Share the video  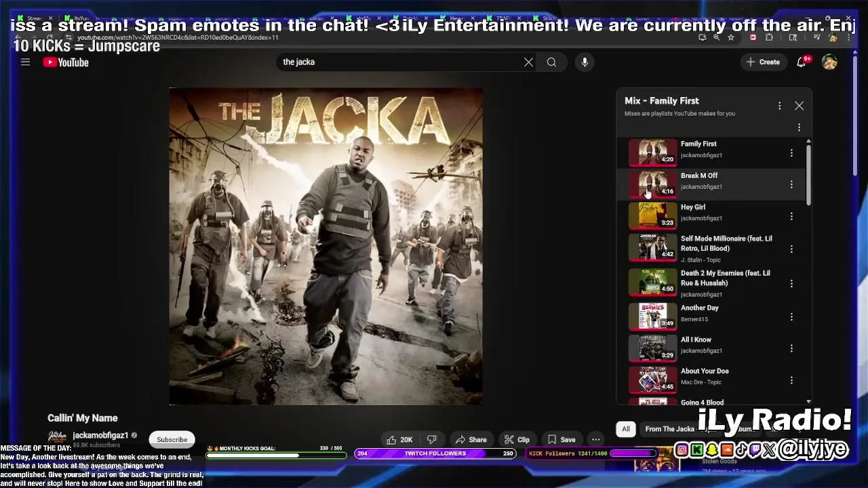pos(471,440)
